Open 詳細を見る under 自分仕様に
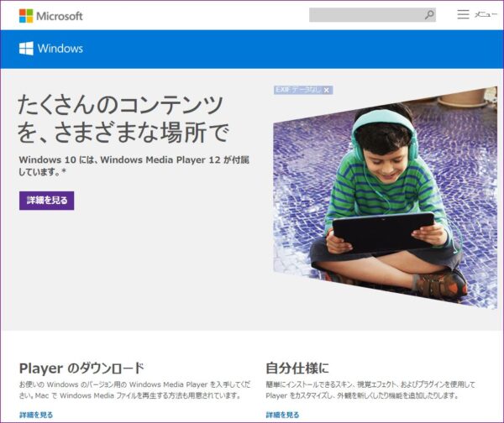504x423 pixels. [x=282, y=415]
